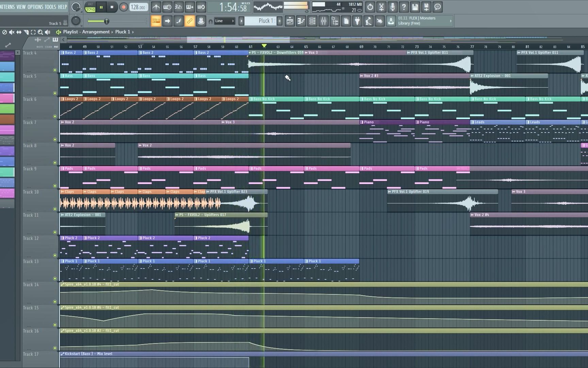588x368 pixels.
Task: Open clip menu of first Bass 2 clip
Action: [x=62, y=53]
